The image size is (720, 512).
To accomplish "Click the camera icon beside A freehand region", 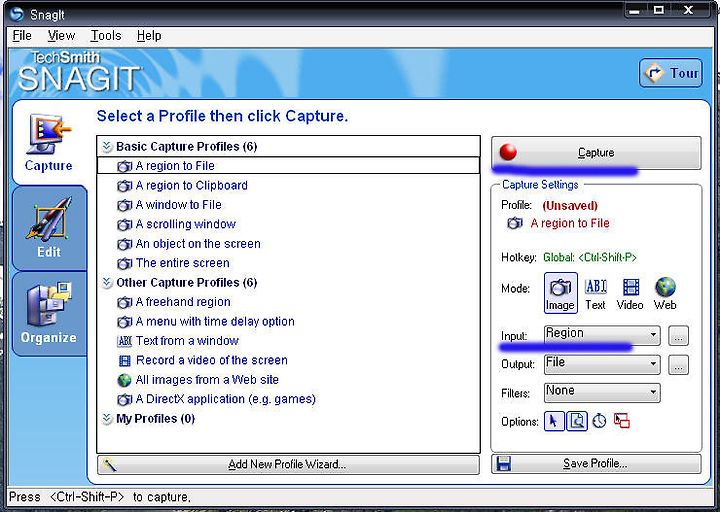I will pos(124,303).
